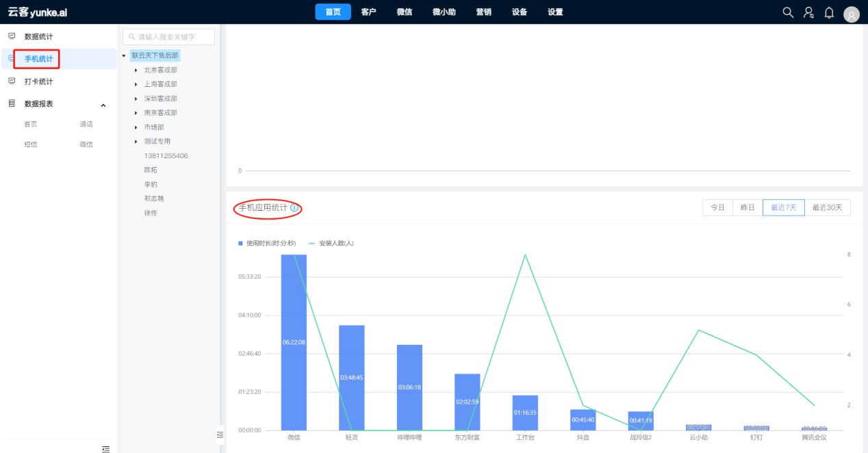868x453 pixels.
Task: Select the 首页 top navigation tab
Action: [333, 12]
